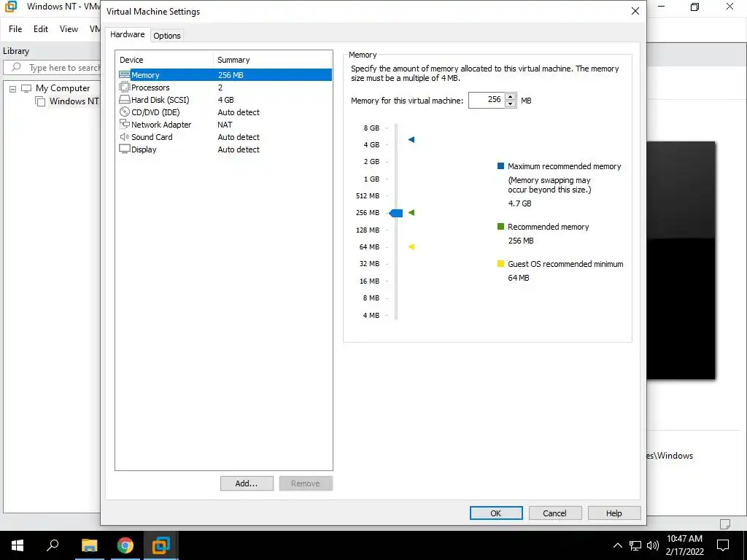
Task: Click the memory amount input field
Action: (x=487, y=100)
